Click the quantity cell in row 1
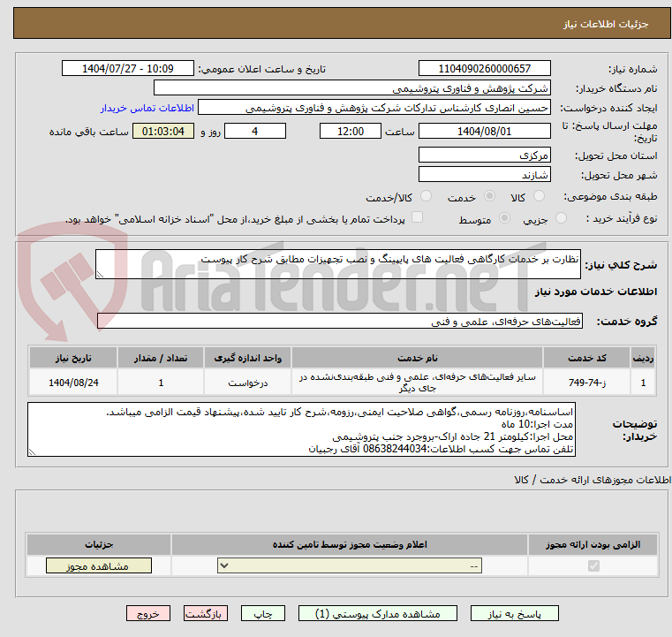Image resolution: width=672 pixels, height=637 pixels. [161, 383]
